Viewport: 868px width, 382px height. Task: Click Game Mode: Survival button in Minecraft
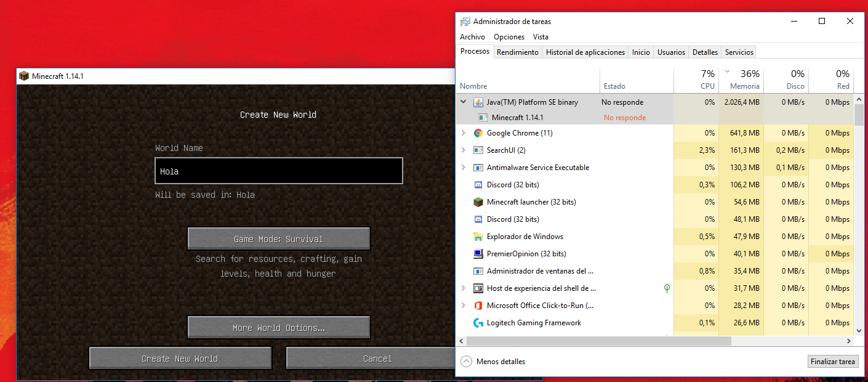point(279,238)
